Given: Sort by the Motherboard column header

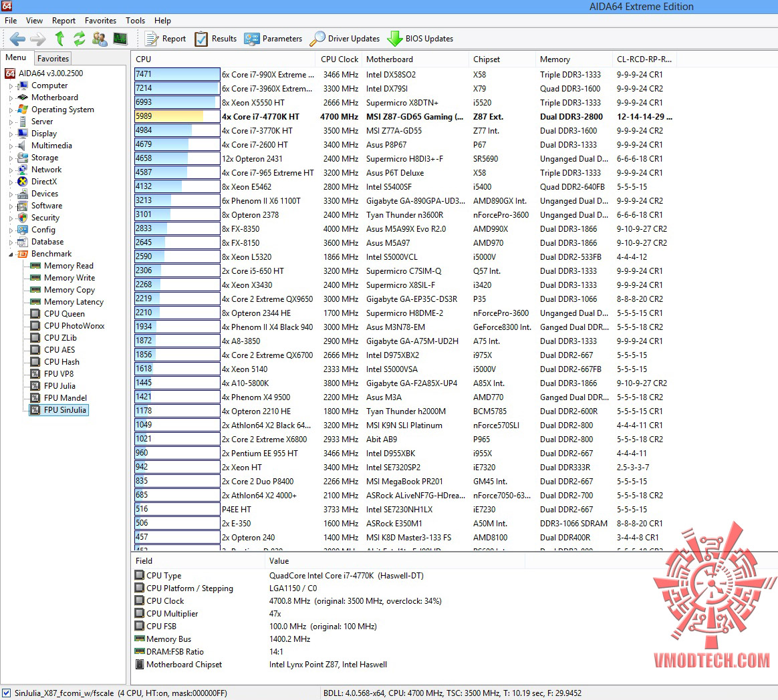Looking at the screenshot, I should 416,59.
